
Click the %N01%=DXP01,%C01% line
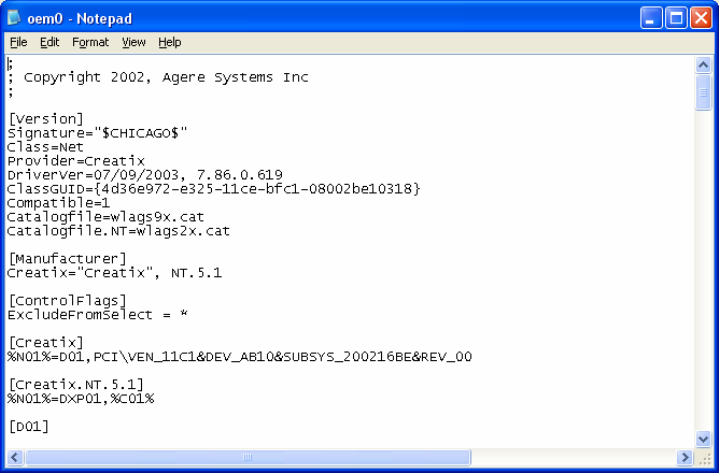point(81,399)
